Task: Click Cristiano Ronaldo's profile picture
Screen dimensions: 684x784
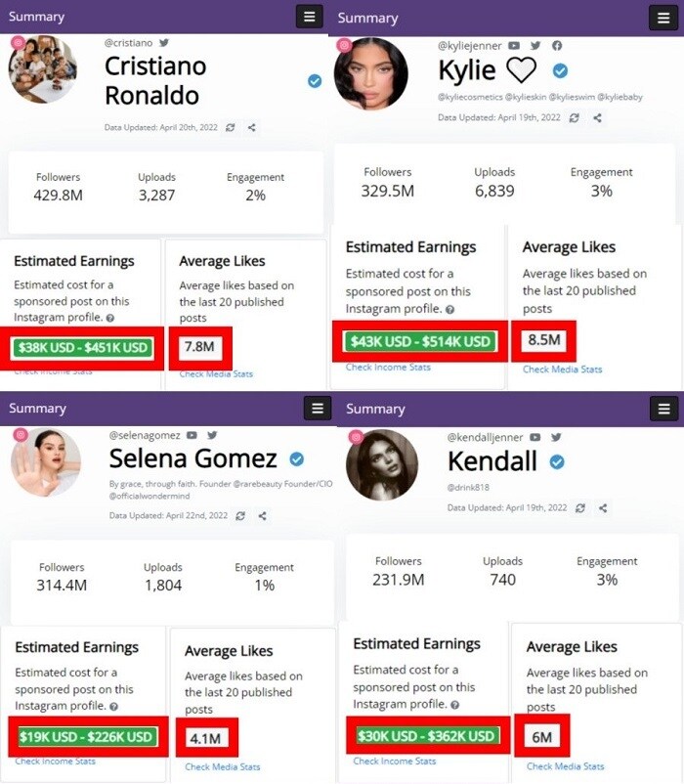Action: click(42, 70)
